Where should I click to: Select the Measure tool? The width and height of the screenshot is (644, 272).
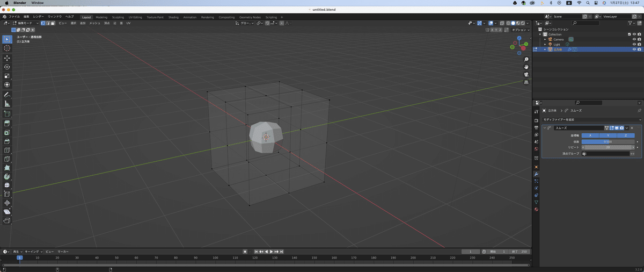click(7, 104)
